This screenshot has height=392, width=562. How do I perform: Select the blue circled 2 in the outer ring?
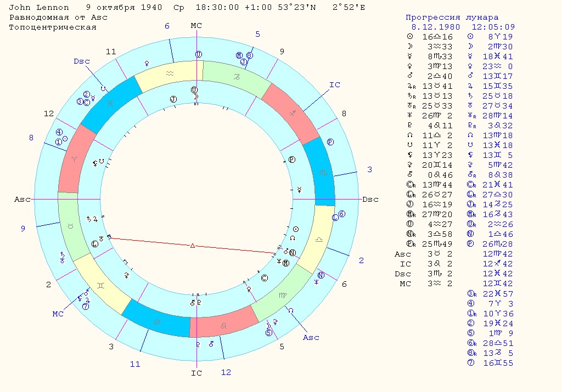pyautogui.click(x=86, y=94)
